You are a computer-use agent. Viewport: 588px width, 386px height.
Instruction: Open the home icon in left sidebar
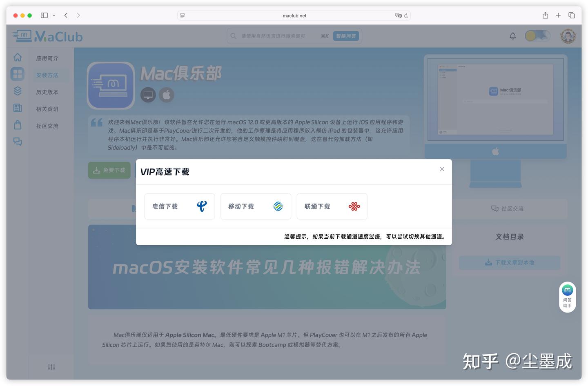coord(18,57)
